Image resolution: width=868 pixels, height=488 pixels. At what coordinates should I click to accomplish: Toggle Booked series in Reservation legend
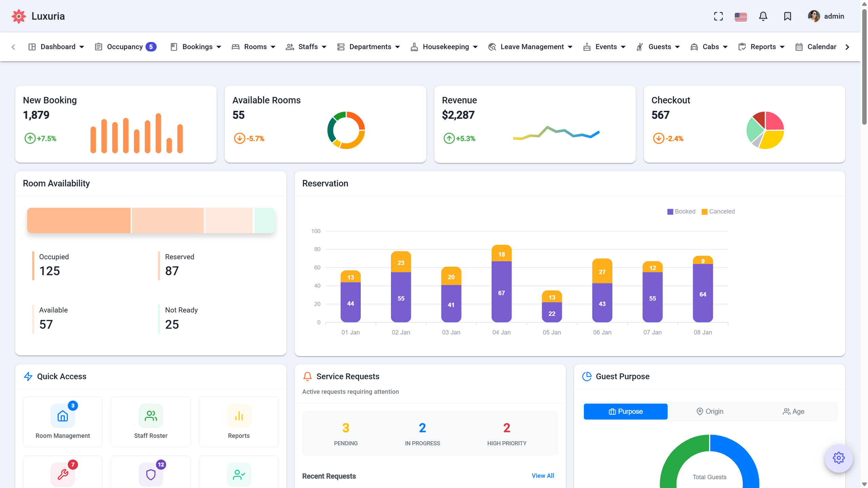[681, 211]
